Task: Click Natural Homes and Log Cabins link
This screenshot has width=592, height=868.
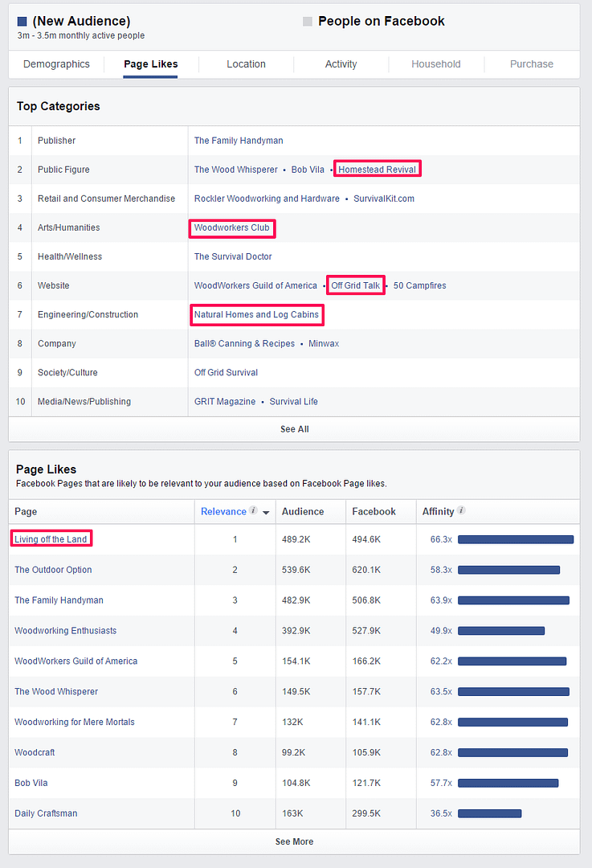Action: 257,314
